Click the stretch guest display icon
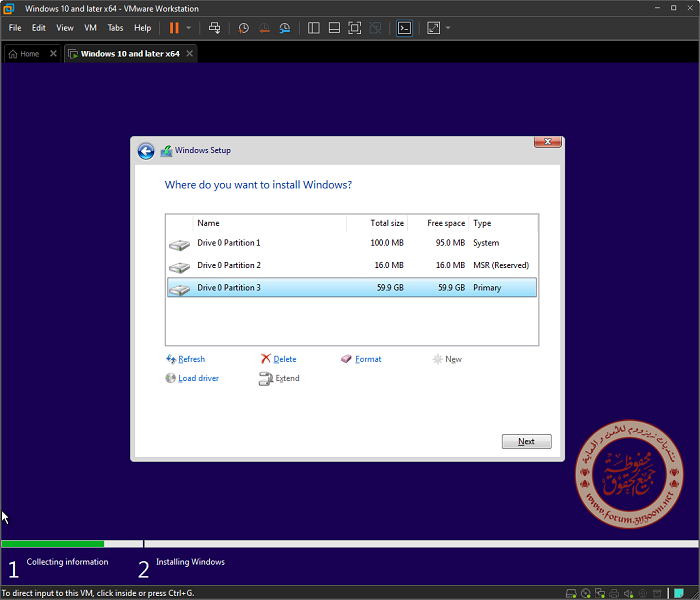The height and width of the screenshot is (600, 700). (x=433, y=28)
